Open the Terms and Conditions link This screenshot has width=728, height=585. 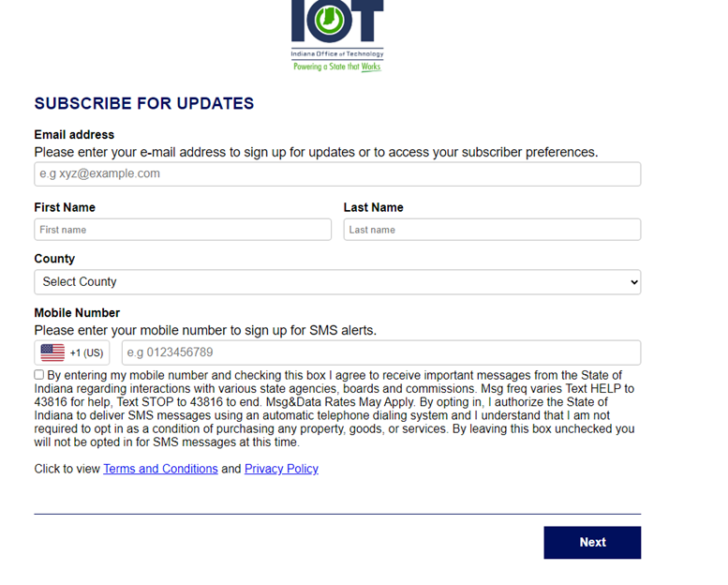160,469
